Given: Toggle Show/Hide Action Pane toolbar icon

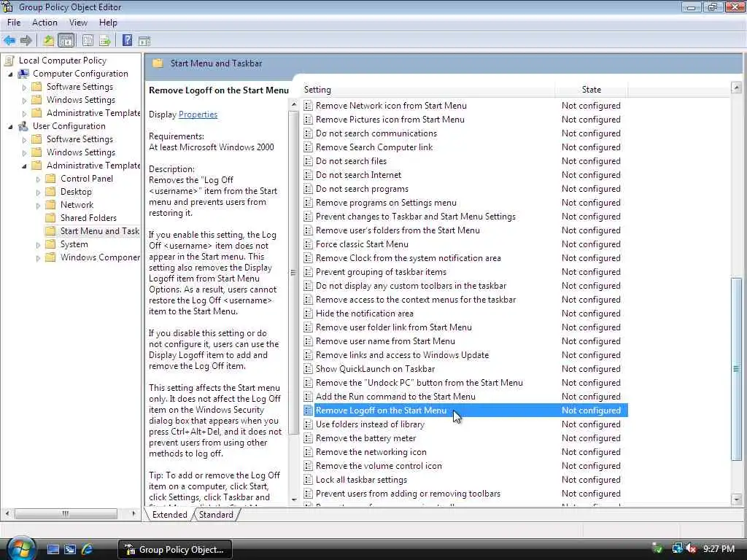Looking at the screenshot, I should point(144,42).
